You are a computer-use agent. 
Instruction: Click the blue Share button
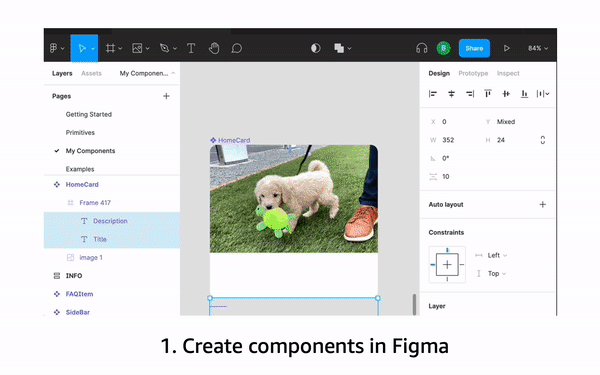pyautogui.click(x=474, y=48)
